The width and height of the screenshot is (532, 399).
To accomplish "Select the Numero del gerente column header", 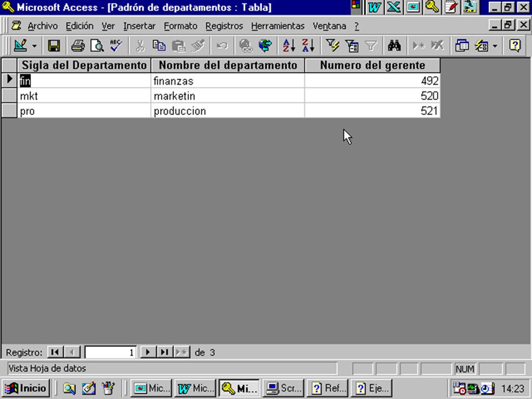I will click(x=372, y=65).
